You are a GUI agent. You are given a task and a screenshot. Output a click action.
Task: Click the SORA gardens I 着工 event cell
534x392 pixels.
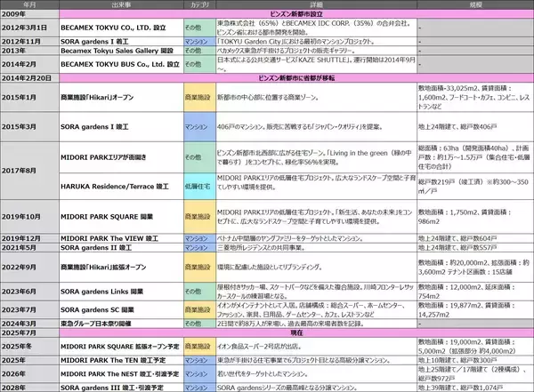[x=122, y=42]
